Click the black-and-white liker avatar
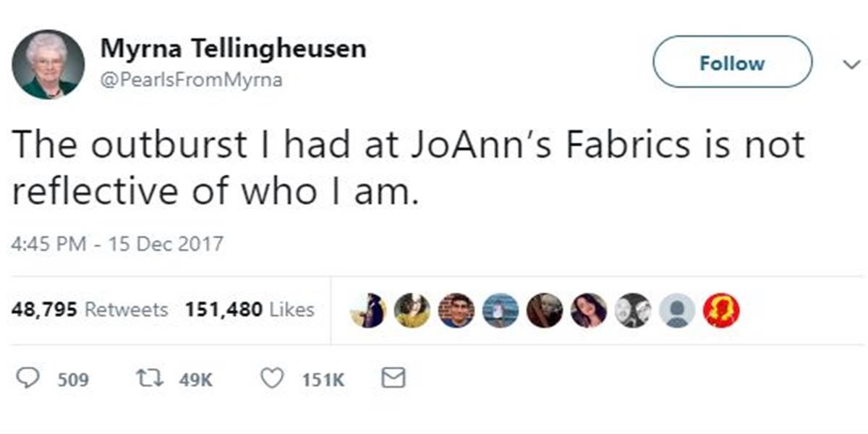The height and width of the screenshot is (434, 868). pyautogui.click(x=633, y=311)
